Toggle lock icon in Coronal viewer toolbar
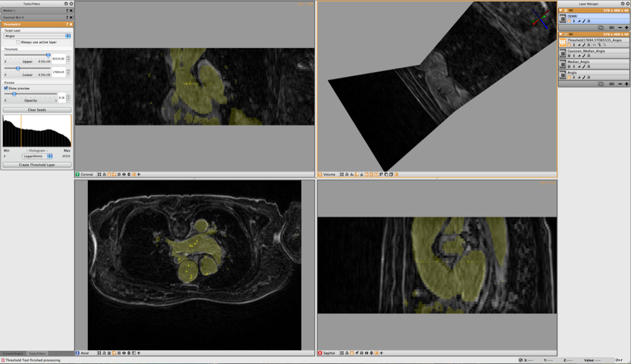Viewport: 631px width, 364px height. pyautogui.click(x=104, y=175)
